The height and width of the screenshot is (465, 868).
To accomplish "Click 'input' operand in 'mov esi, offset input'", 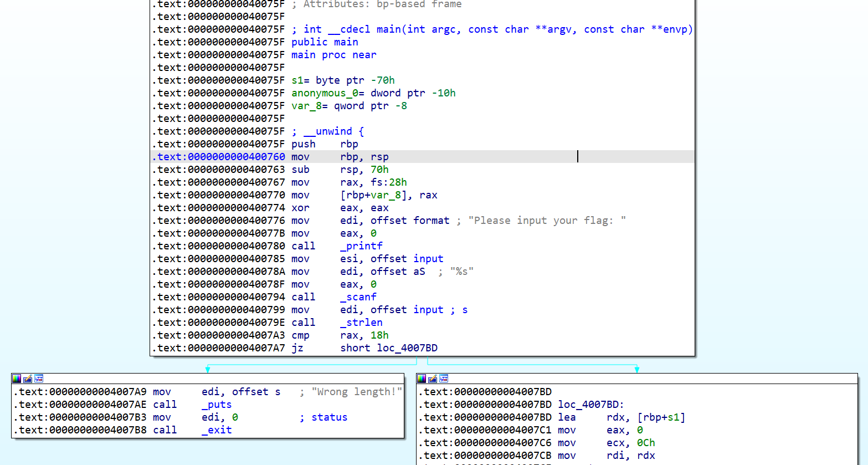I will (428, 259).
